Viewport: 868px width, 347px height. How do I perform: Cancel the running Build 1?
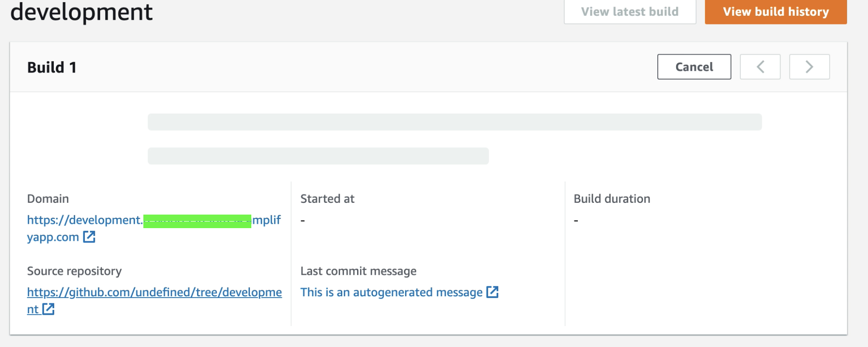click(694, 66)
